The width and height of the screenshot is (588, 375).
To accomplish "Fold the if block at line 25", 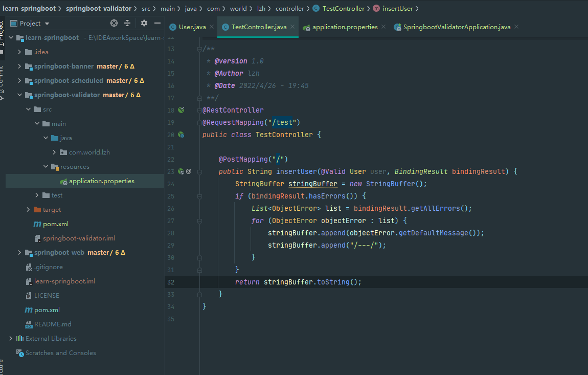I will 199,196.
